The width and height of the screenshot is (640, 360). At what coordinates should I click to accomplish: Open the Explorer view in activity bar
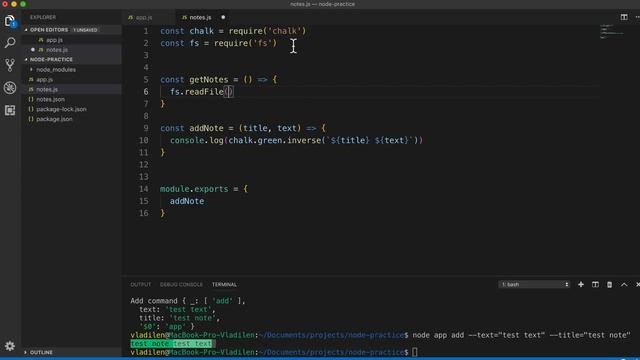click(x=10, y=21)
